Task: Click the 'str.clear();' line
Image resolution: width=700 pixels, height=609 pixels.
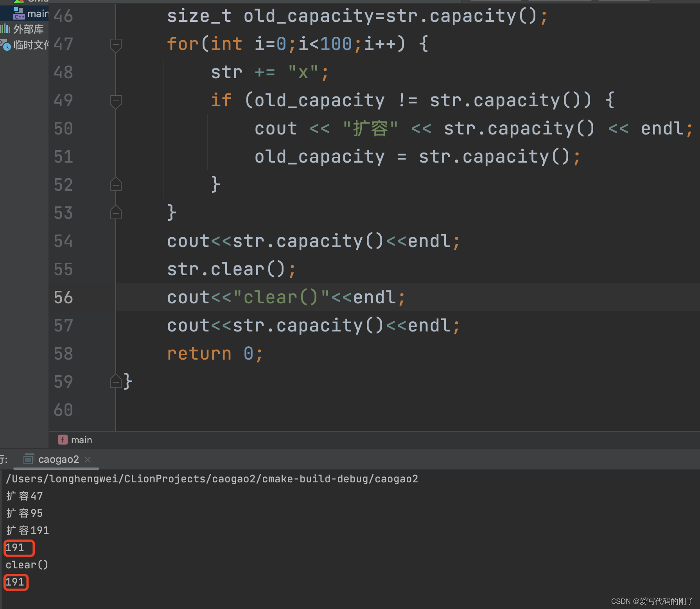Action: tap(232, 269)
